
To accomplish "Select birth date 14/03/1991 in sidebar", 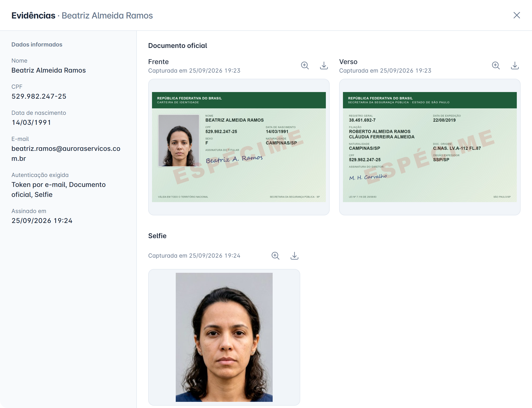I will coord(31,122).
